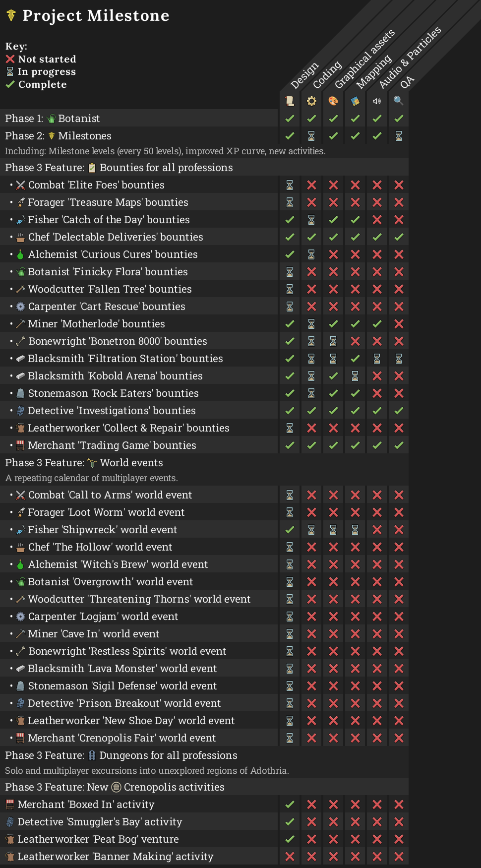This screenshot has height=868, width=481.
Task: Click the Audio & Particles speaker icon
Action: coord(377,101)
